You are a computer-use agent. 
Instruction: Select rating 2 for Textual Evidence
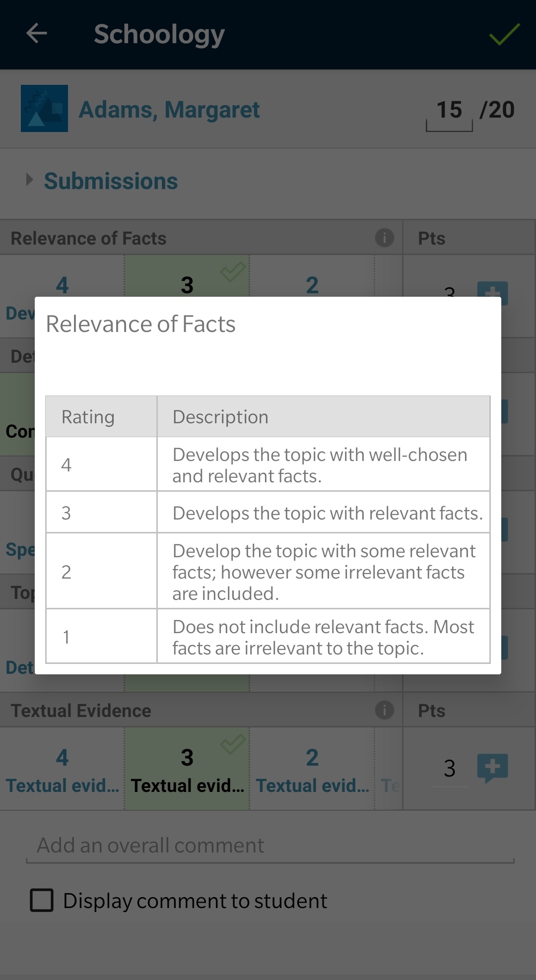click(x=312, y=768)
